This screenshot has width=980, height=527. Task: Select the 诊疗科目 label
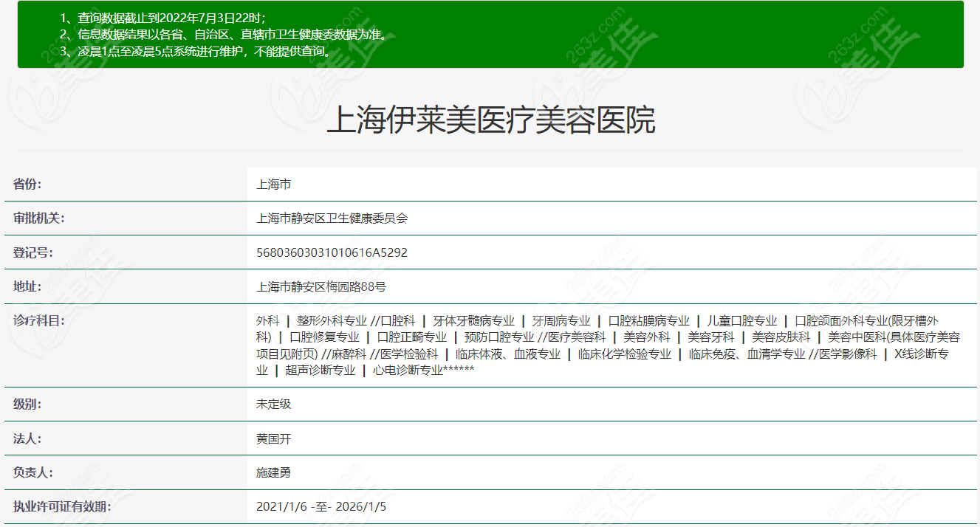click(x=39, y=320)
